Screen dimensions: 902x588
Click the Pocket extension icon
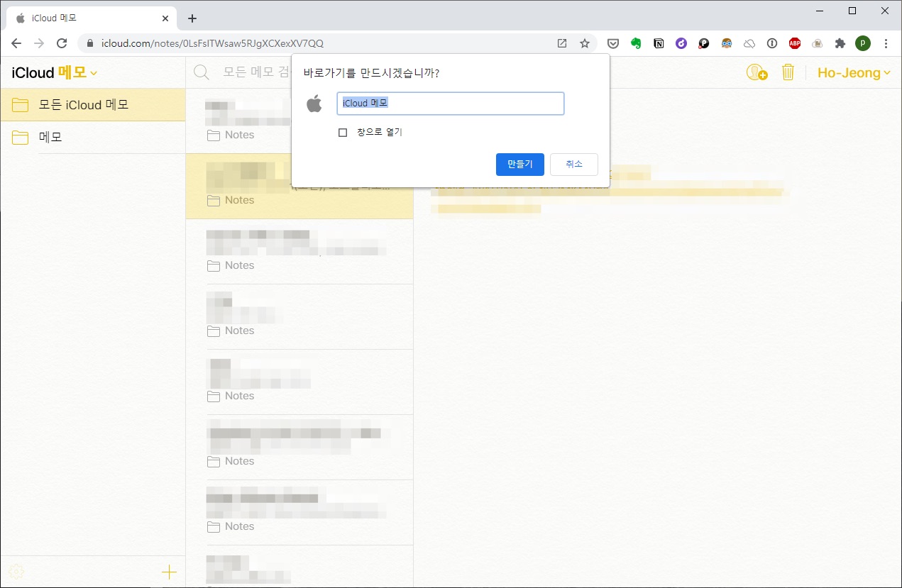click(613, 43)
